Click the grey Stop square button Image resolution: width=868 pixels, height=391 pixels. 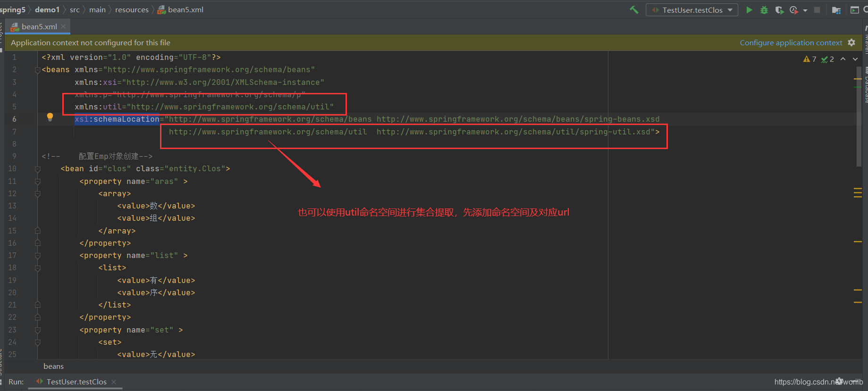pos(817,10)
